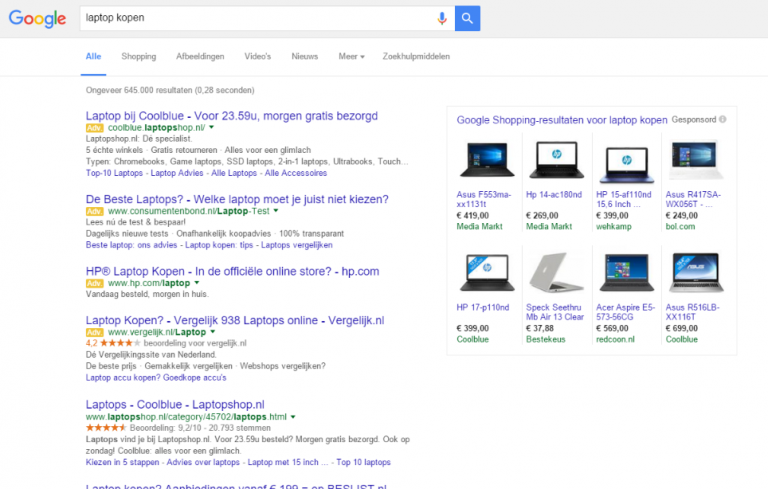Click Speck Seethru Mb Air case image
This screenshot has width=768, height=489.
pyautogui.click(x=557, y=272)
